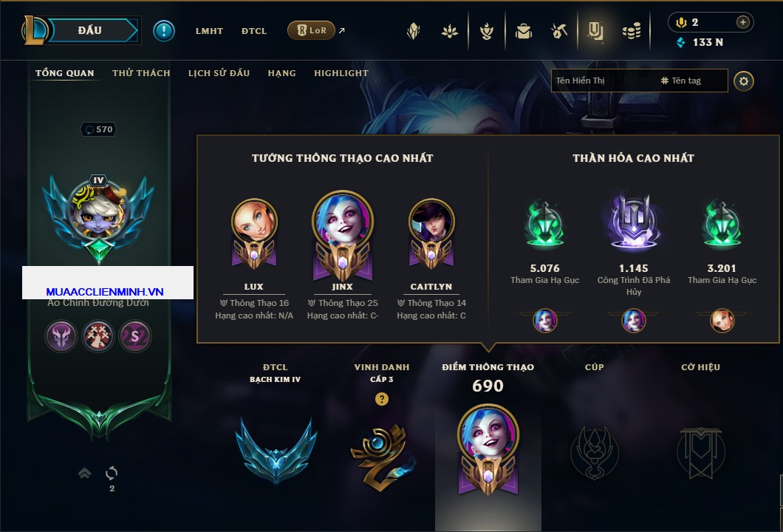Open the Store coins icon

[x=632, y=32]
